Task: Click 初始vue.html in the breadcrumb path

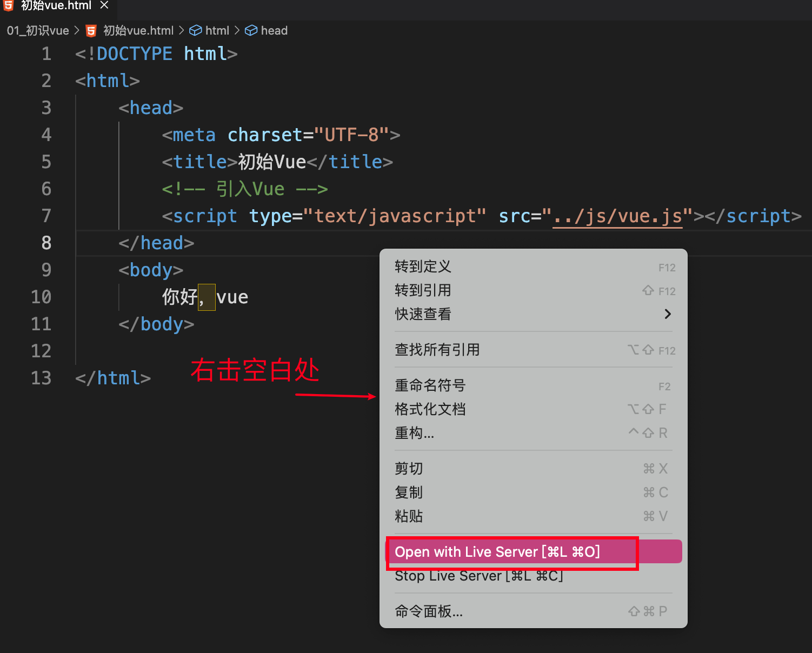Action: 138,31
